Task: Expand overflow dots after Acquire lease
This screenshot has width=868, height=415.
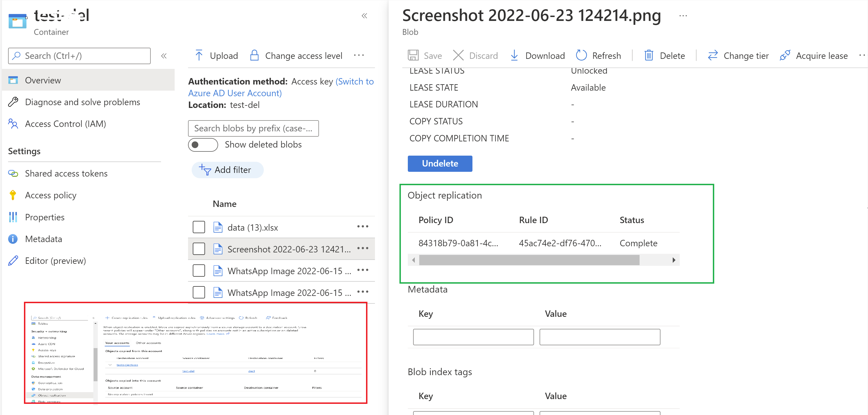Action: 863,55
